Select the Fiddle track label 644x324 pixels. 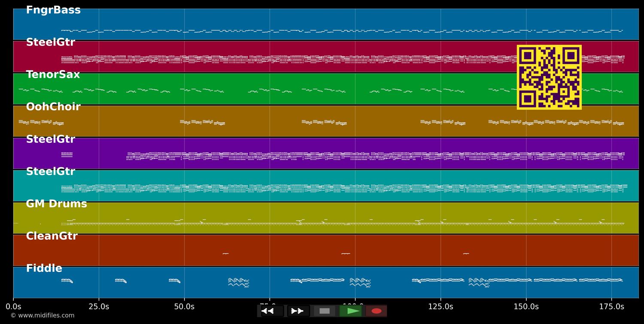(x=44, y=269)
